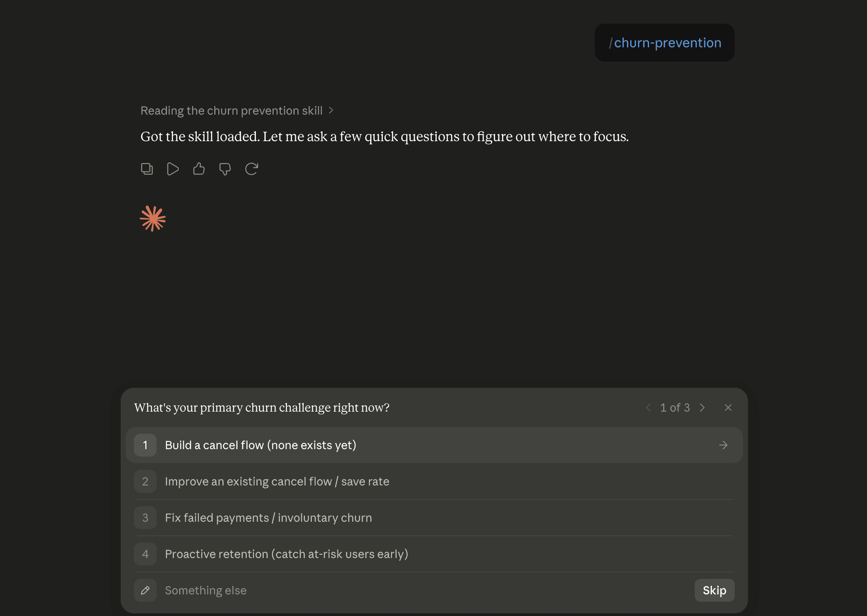This screenshot has width=867, height=616.
Task: Retry the response with the regenerate icon
Action: tap(251, 169)
